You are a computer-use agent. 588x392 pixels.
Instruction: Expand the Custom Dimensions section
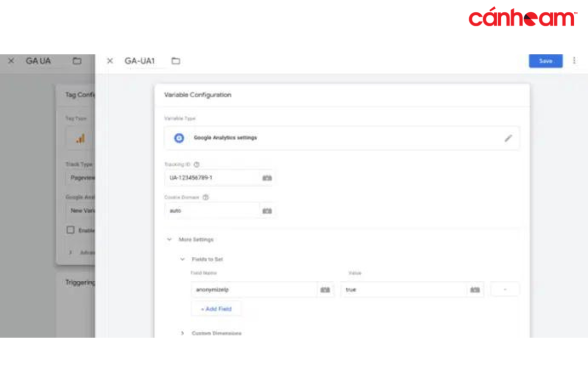[x=182, y=333]
